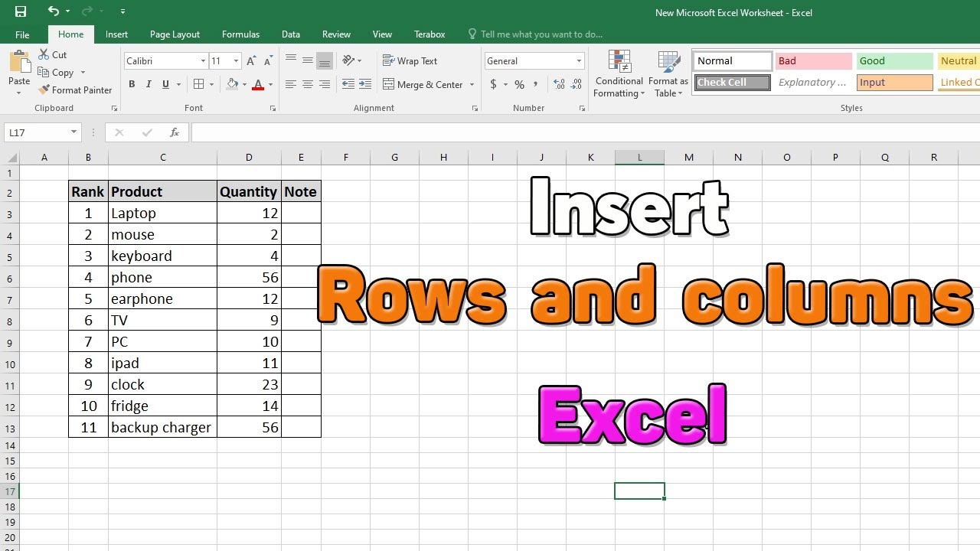This screenshot has width=980, height=551.
Task: Open the File tab
Action: (22, 34)
